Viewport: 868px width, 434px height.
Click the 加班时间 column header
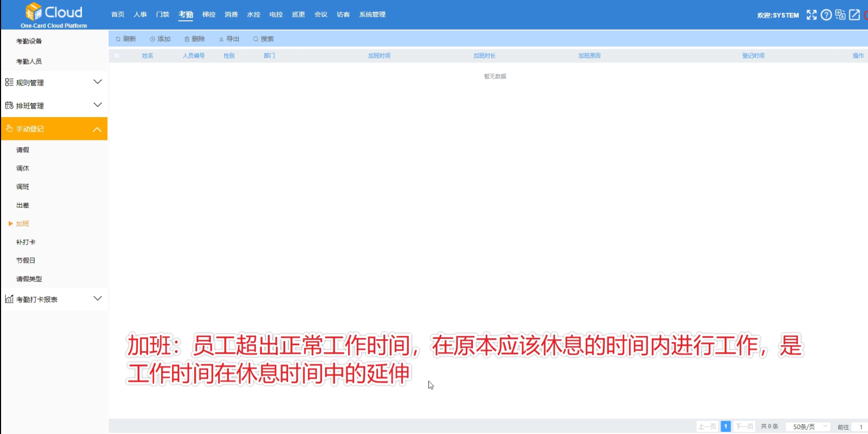(379, 55)
